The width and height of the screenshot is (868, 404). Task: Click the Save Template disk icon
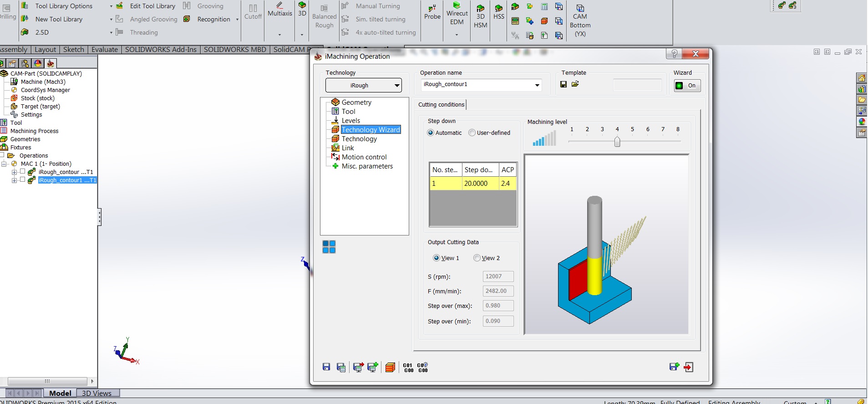pyautogui.click(x=563, y=84)
